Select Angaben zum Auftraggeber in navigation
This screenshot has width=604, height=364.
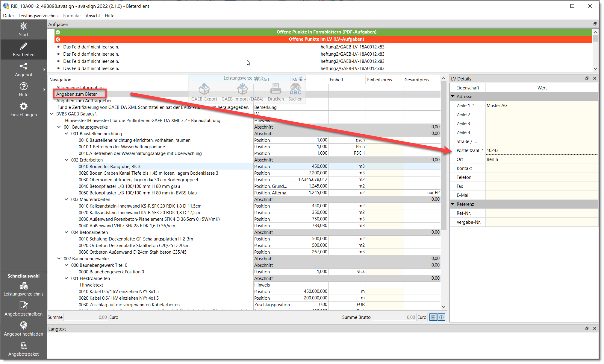(84, 100)
